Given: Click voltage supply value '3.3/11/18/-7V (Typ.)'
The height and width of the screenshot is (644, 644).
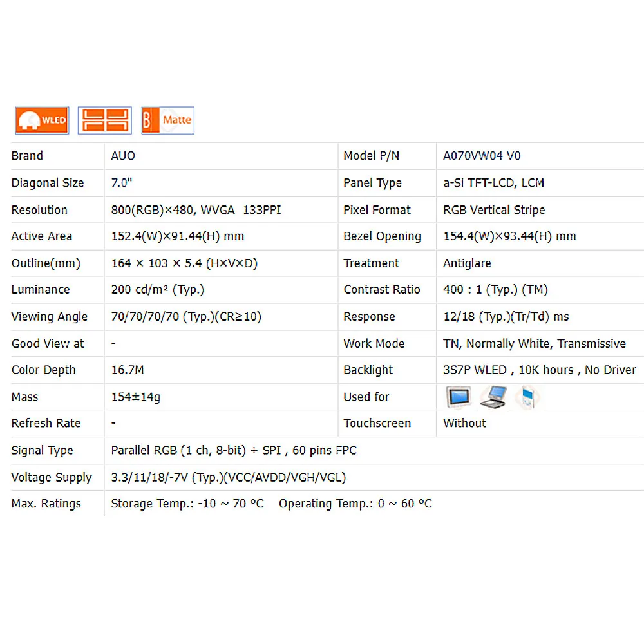Looking at the screenshot, I should point(167,477).
